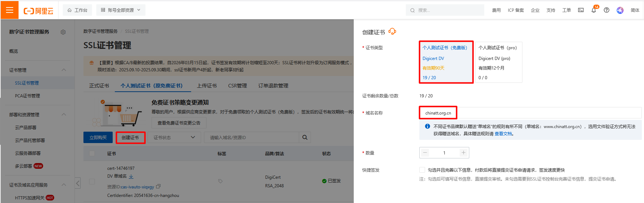The image size is (644, 203).
Task: Click 查看免费证书变更公告 button
Action: click(179, 123)
